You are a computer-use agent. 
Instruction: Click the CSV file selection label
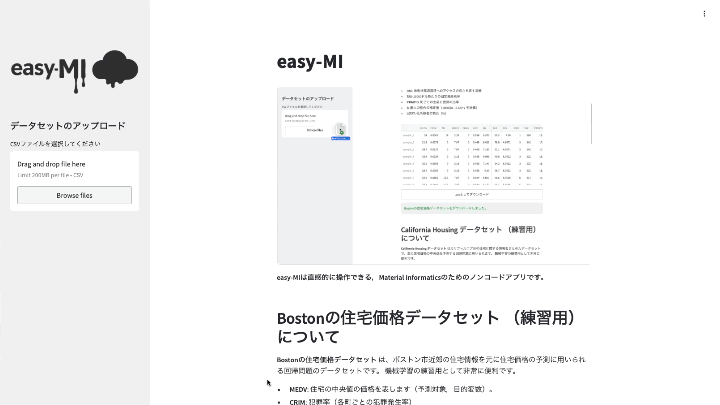tap(55, 143)
